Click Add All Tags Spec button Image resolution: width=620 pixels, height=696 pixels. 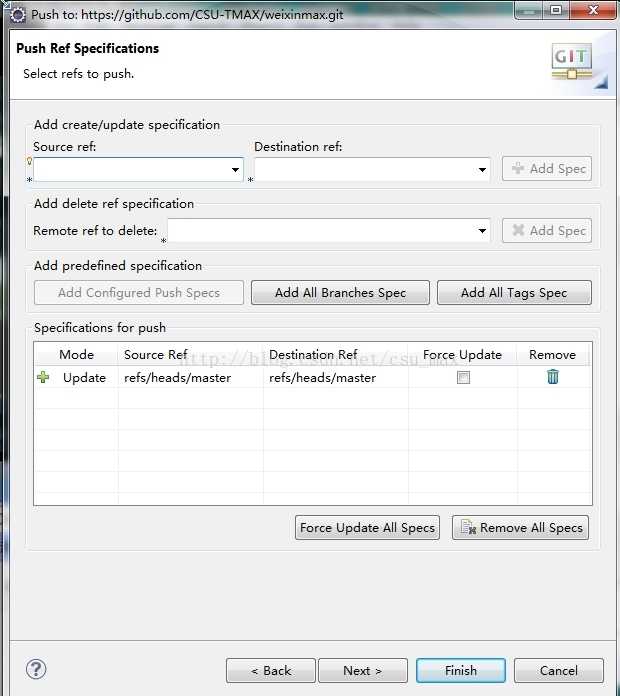coord(514,293)
